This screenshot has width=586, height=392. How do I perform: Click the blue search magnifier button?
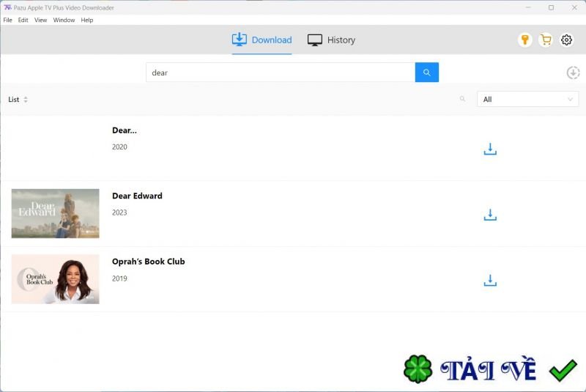pyautogui.click(x=427, y=72)
